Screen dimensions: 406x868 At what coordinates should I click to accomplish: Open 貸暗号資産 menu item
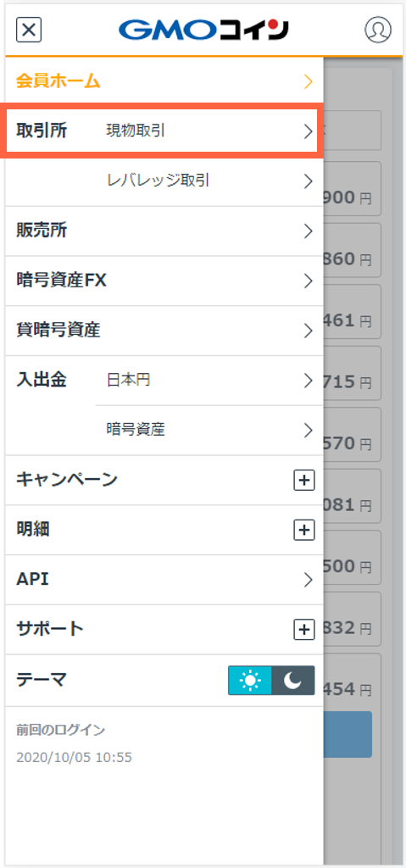point(164,331)
